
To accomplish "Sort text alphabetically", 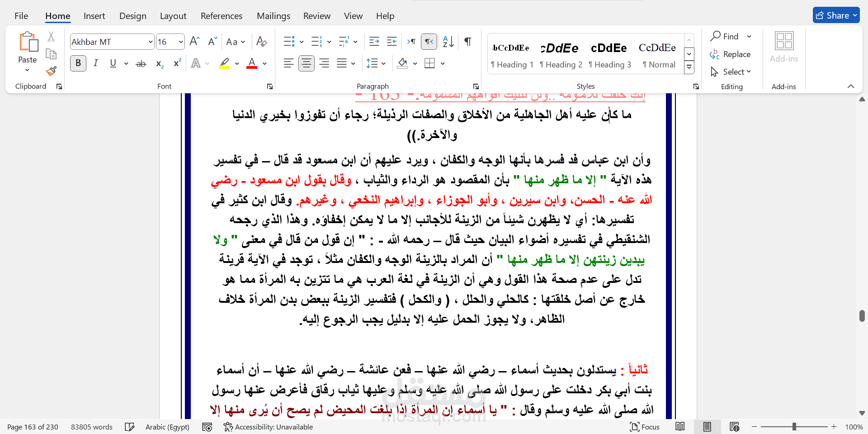I will (x=448, y=42).
